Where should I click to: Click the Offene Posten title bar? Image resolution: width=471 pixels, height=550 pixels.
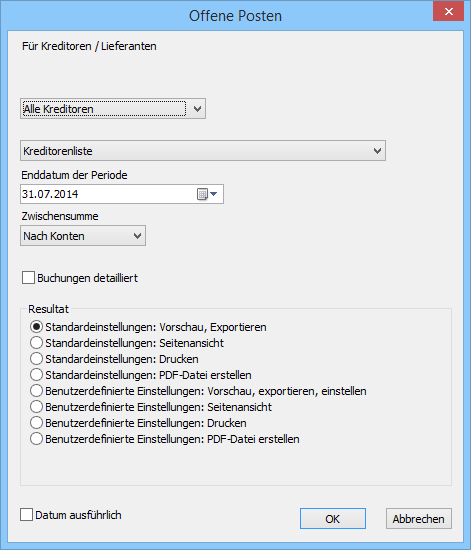(235, 16)
